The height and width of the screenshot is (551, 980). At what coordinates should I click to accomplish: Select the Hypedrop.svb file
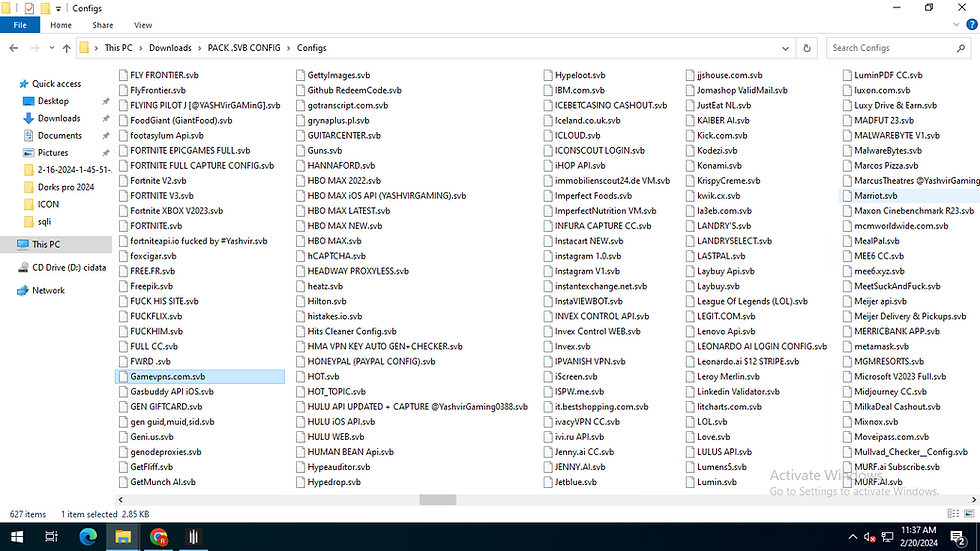pyautogui.click(x=328, y=482)
